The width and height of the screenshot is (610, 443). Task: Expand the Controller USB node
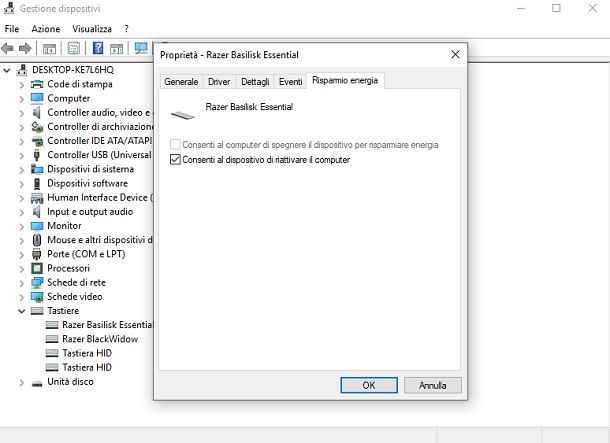22,156
